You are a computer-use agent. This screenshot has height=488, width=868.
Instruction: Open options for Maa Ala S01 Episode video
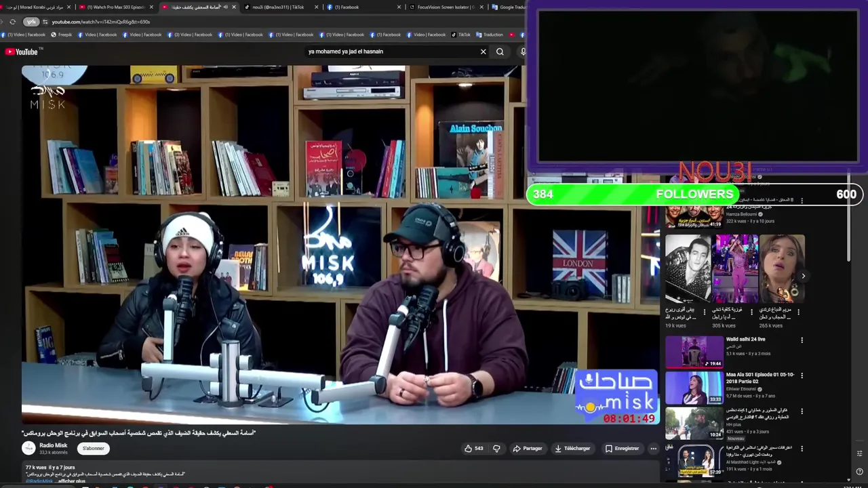pos(802,375)
